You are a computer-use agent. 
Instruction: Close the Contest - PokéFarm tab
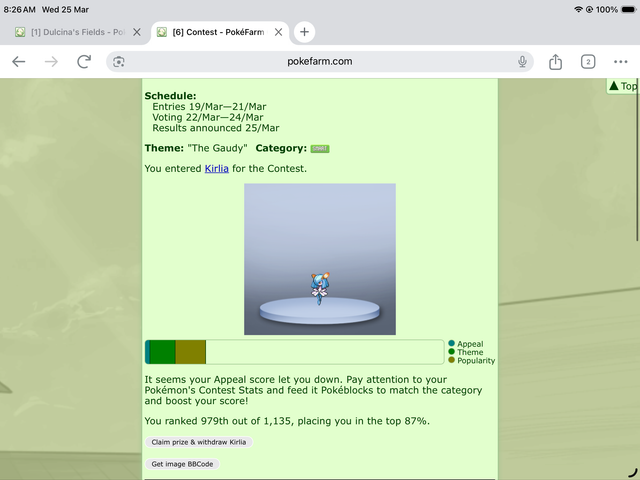(278, 32)
